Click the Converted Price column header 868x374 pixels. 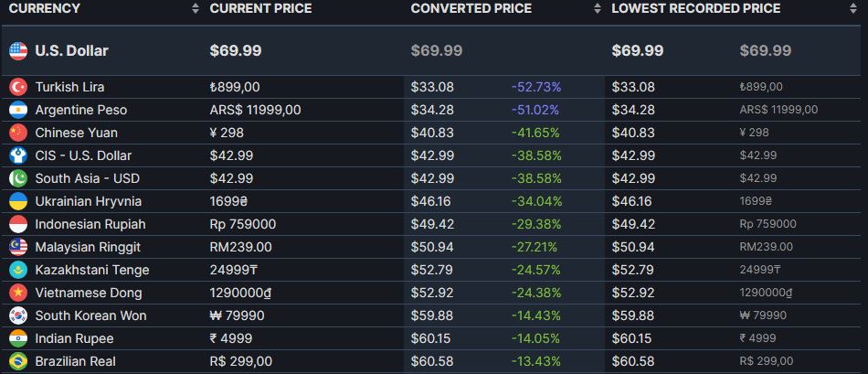pos(471,9)
